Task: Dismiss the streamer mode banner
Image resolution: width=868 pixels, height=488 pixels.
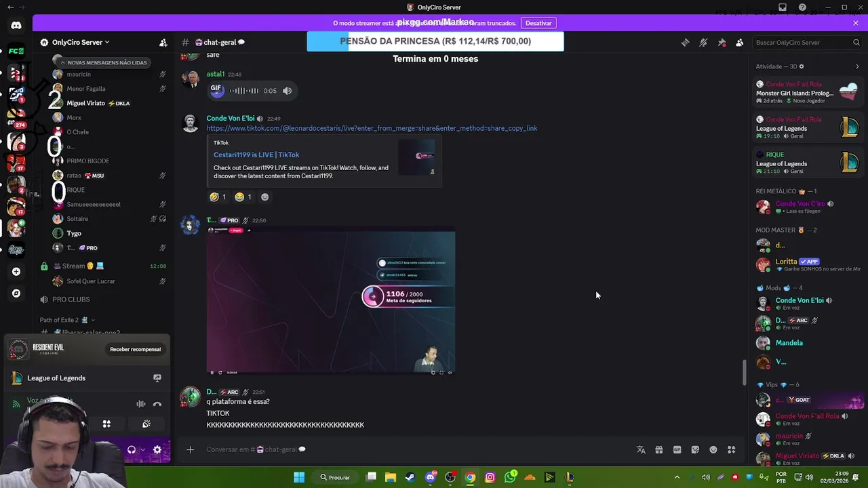Action: pos(856,23)
